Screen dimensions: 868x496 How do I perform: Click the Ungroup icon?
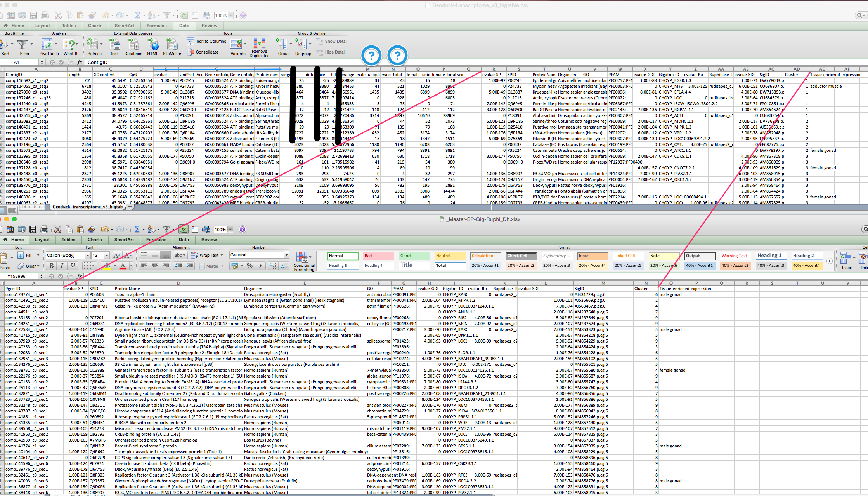click(x=302, y=44)
